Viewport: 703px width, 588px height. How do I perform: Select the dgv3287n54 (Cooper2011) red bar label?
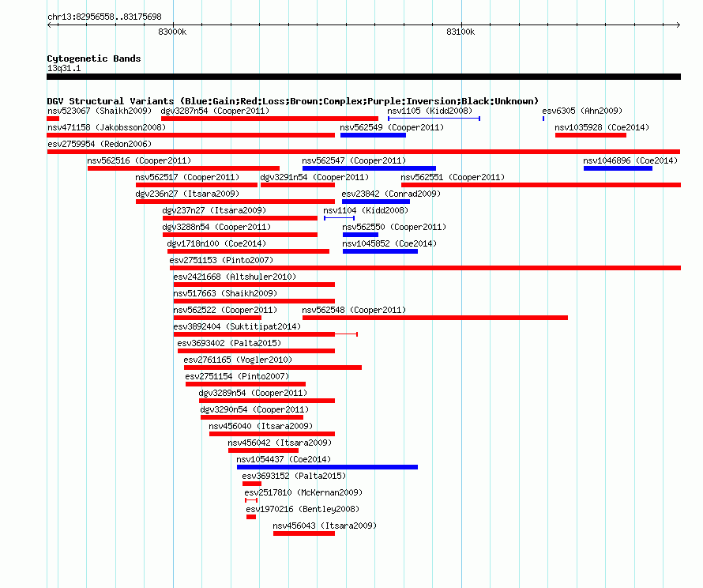tap(215, 111)
